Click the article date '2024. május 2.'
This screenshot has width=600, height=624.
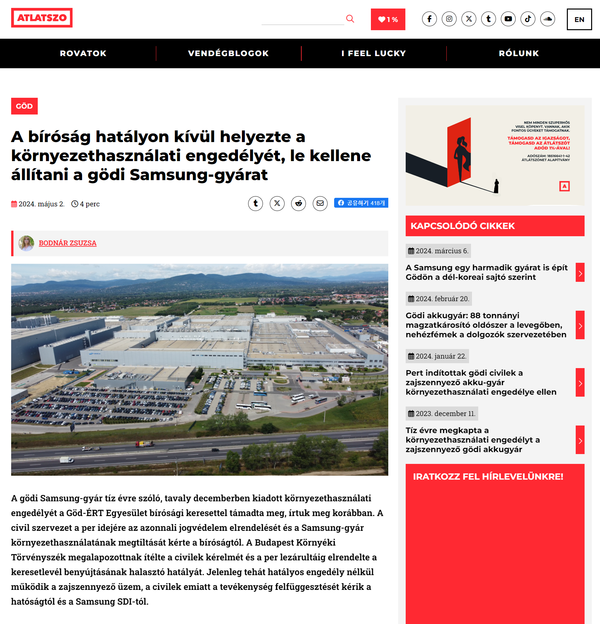click(38, 204)
